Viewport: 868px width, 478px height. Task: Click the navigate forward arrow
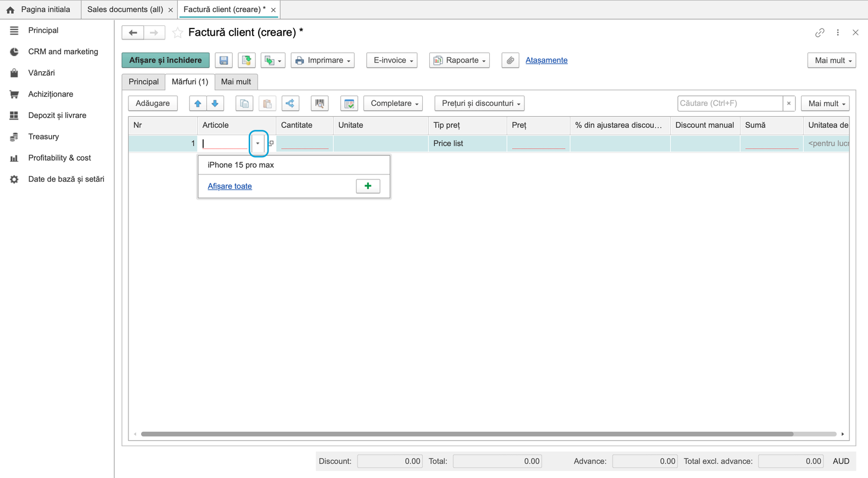[x=154, y=32]
